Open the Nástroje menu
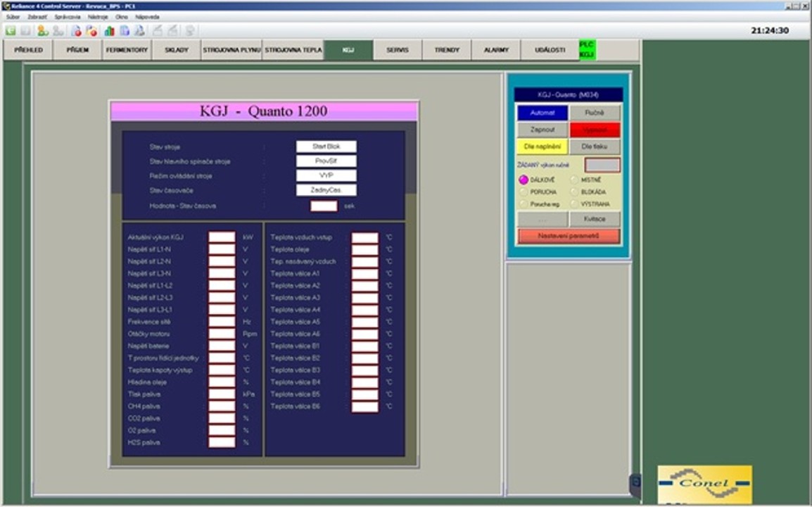812x507 pixels. point(98,17)
